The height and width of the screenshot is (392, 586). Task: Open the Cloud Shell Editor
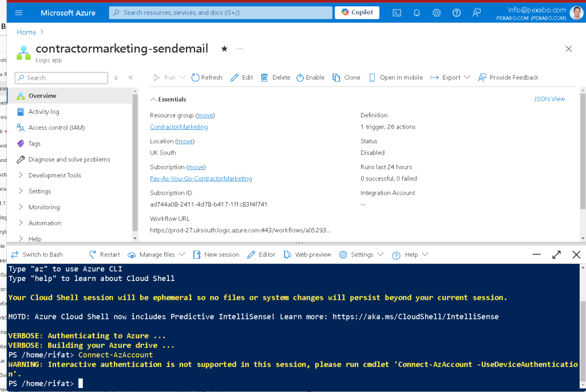(261, 255)
